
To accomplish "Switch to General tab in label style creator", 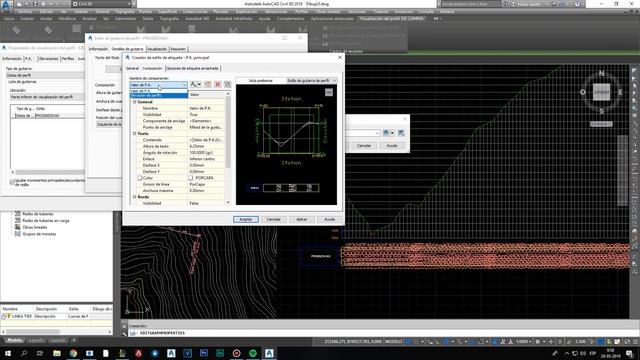I will [x=132, y=69].
